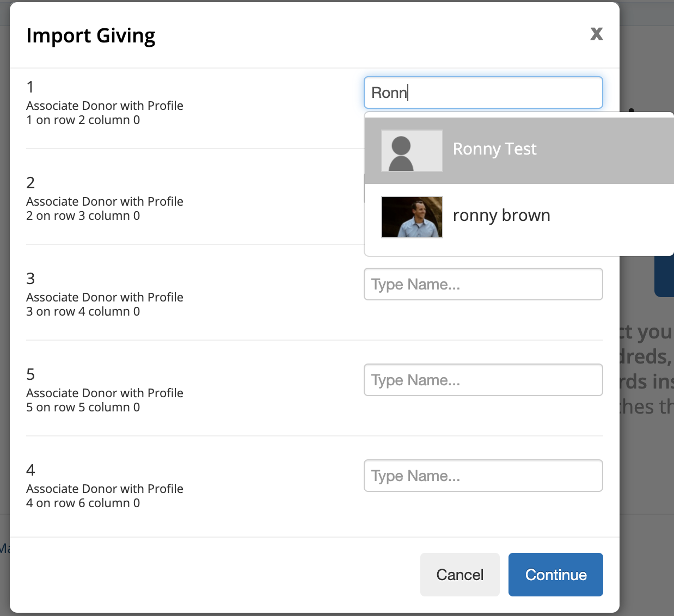Close the Import Giving dialog
This screenshot has width=674, height=616.
click(x=597, y=34)
